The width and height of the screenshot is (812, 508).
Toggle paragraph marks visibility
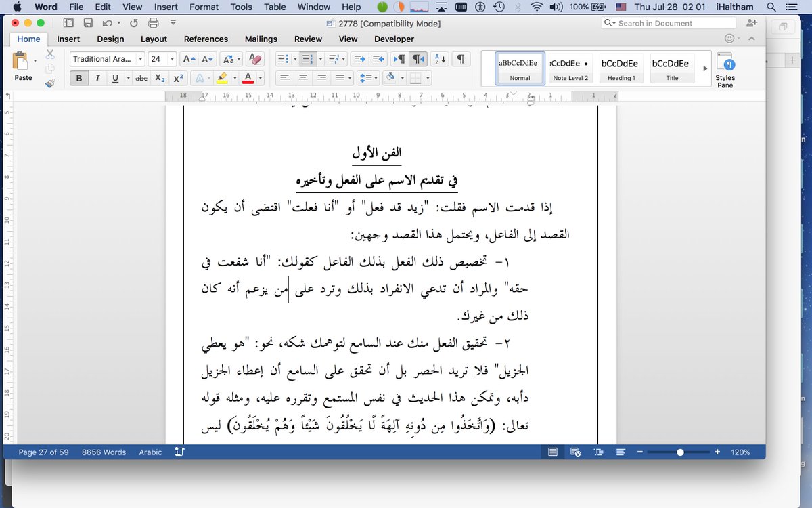461,60
